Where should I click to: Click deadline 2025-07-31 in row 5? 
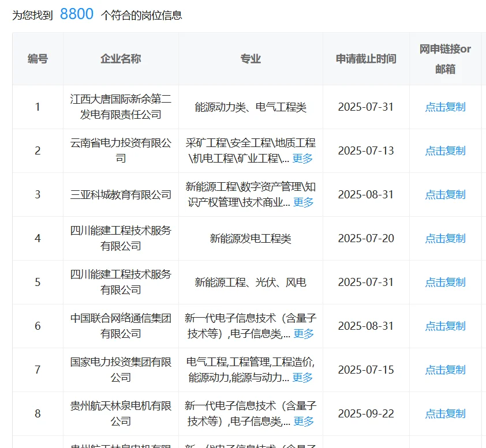click(366, 283)
